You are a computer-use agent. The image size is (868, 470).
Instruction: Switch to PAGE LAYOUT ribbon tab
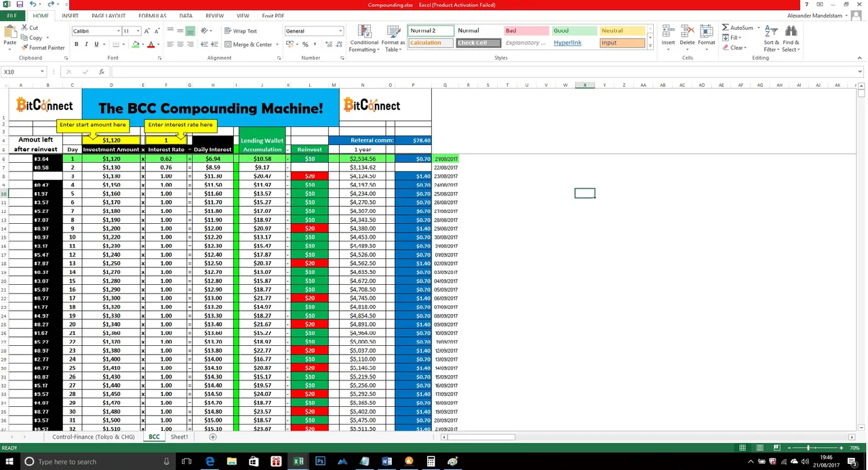pyautogui.click(x=108, y=16)
